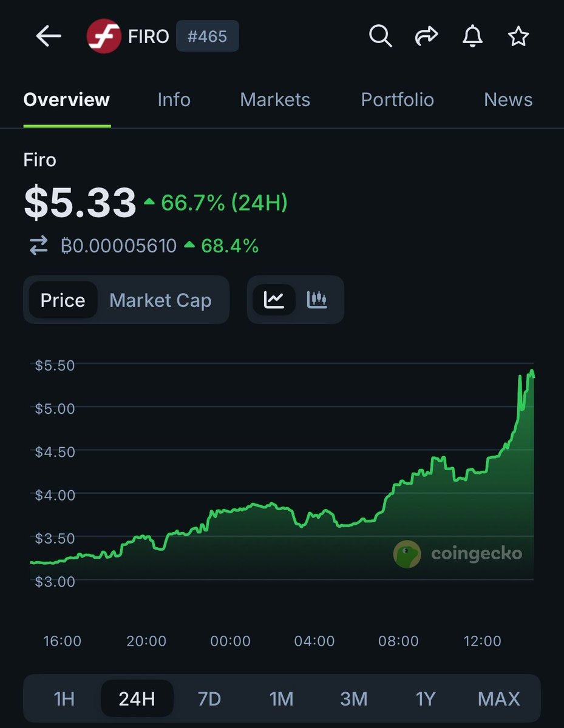This screenshot has height=728, width=564.
Task: Open price alerts bell icon
Action: (472, 37)
